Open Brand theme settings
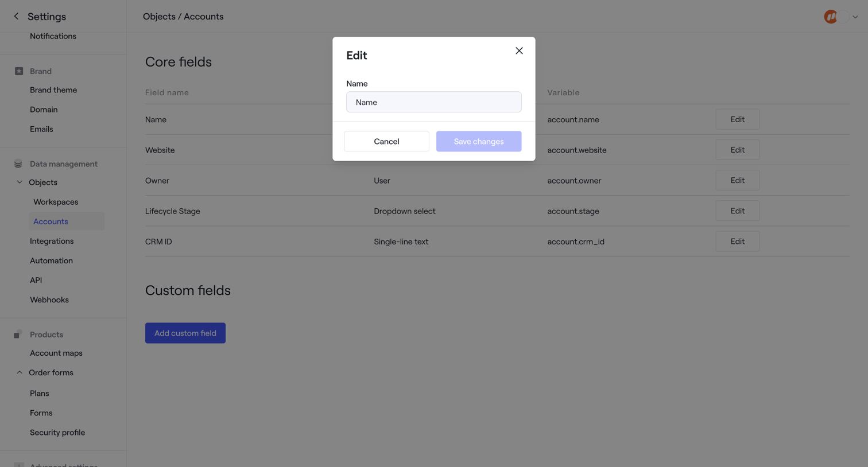 [x=53, y=90]
